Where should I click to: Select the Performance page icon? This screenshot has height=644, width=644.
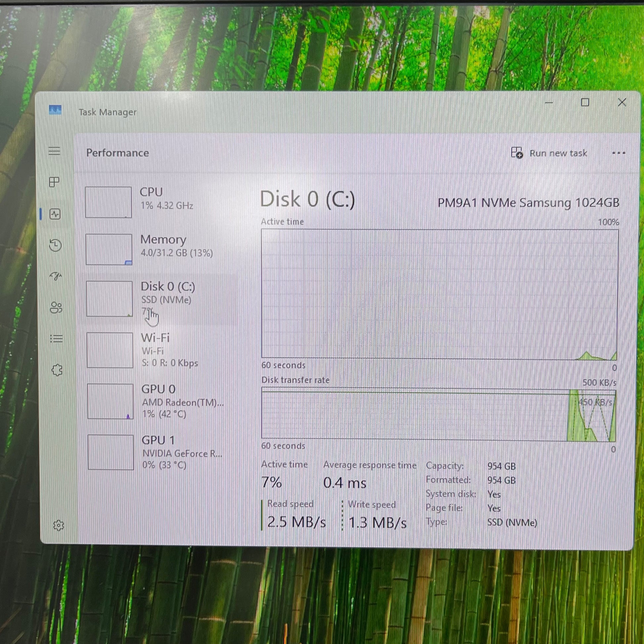(x=55, y=214)
